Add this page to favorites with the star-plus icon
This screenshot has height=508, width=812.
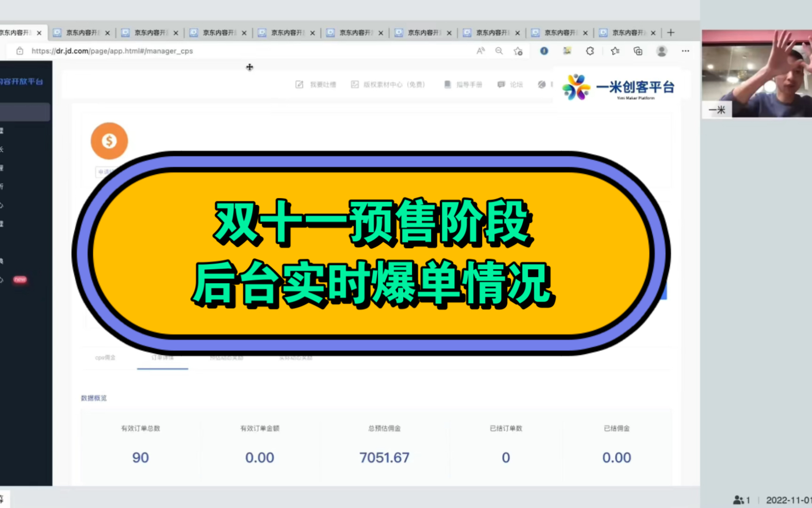(x=518, y=51)
